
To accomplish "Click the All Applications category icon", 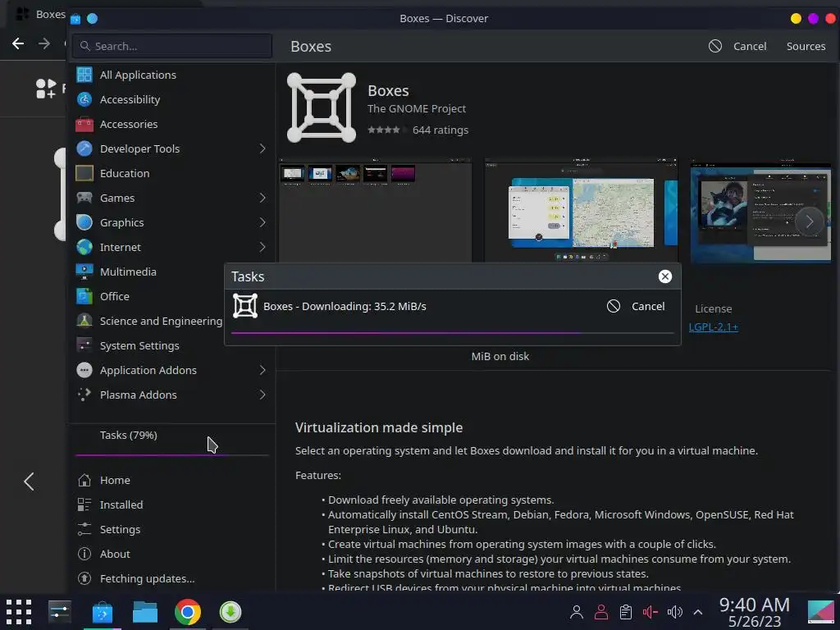I will 84,75.
